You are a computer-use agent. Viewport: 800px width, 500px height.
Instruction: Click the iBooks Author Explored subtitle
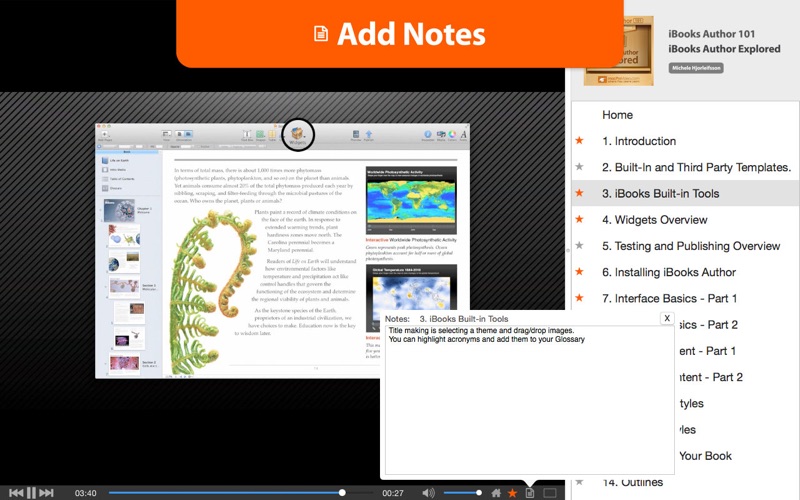pyautogui.click(x=724, y=49)
